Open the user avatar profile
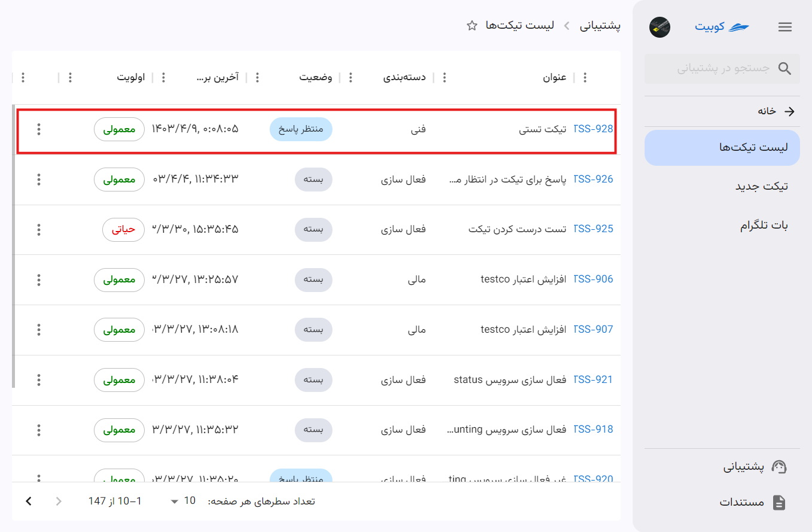Viewport: 812px width, 532px height. (660, 27)
